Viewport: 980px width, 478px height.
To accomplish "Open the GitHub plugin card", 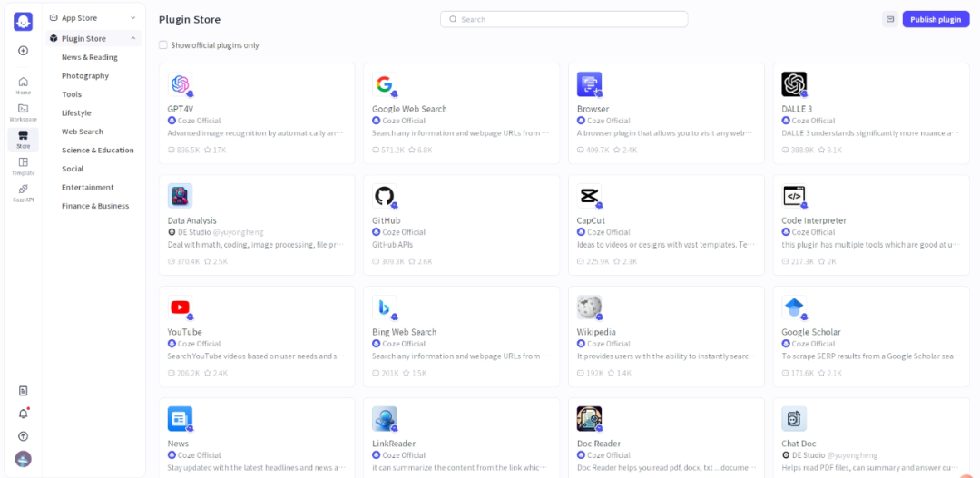I will point(461,225).
